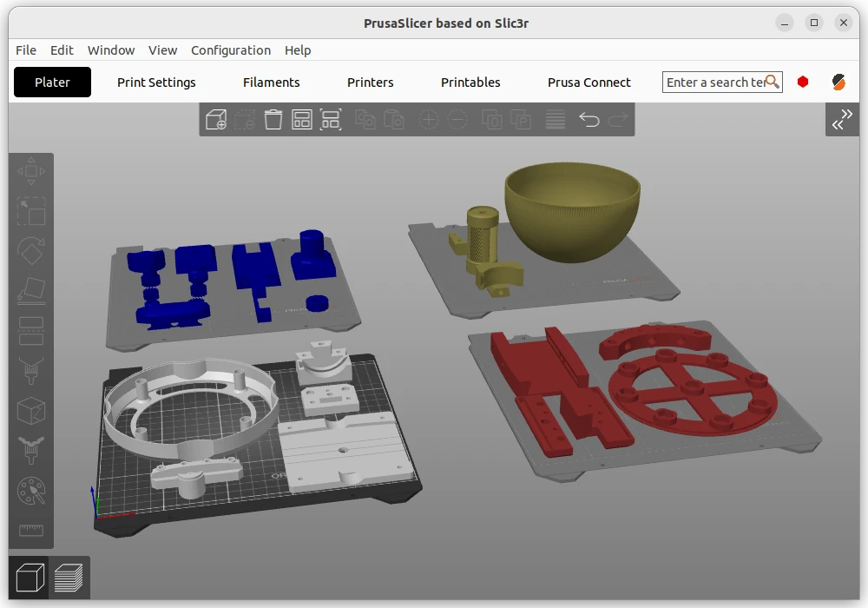Select the Move tool in the left toolbar

click(x=31, y=171)
